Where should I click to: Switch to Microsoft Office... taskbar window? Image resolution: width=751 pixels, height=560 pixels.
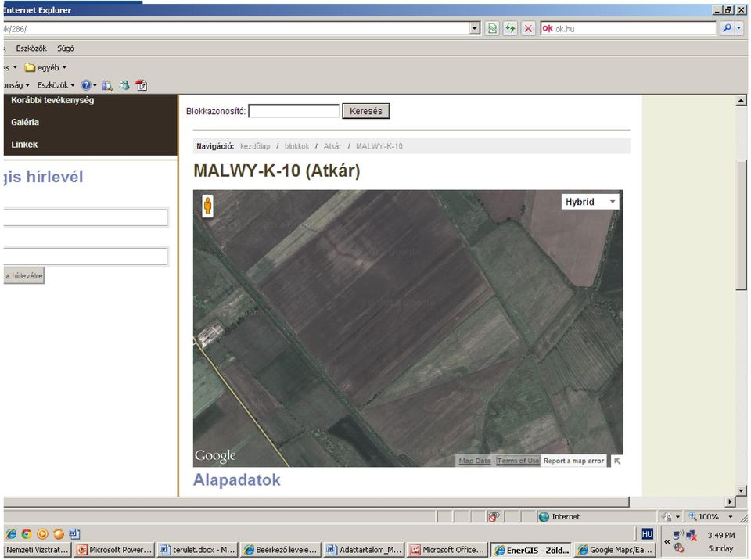(x=447, y=550)
